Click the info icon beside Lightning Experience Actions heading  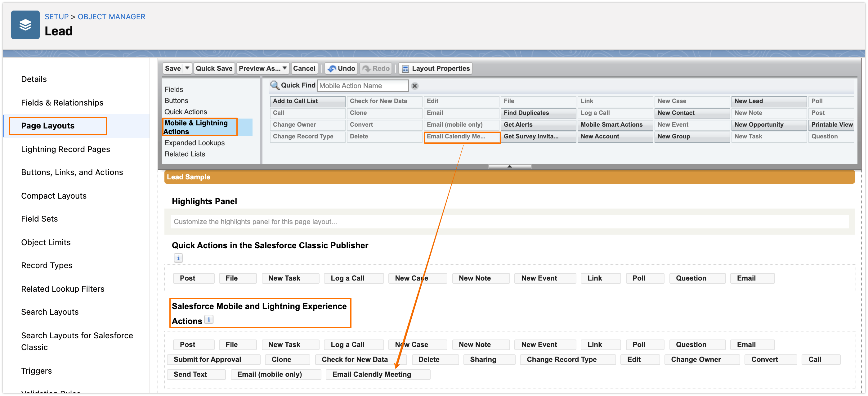(208, 319)
